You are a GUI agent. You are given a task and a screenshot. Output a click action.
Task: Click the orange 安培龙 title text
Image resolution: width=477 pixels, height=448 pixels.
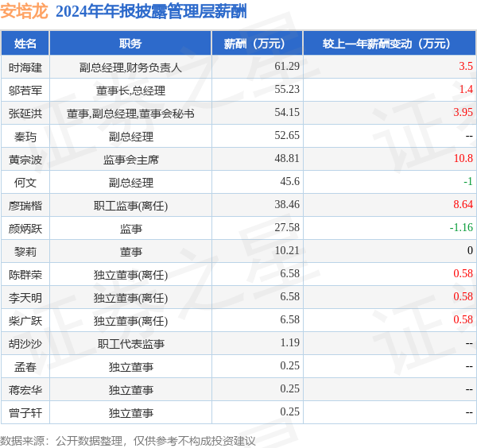click(25, 12)
